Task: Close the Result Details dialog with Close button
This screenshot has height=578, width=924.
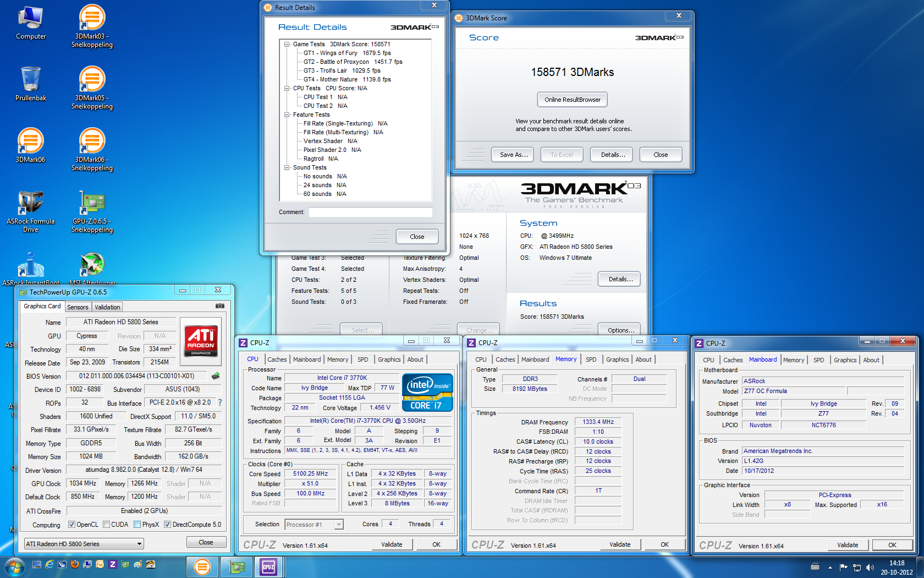Action: 417,237
